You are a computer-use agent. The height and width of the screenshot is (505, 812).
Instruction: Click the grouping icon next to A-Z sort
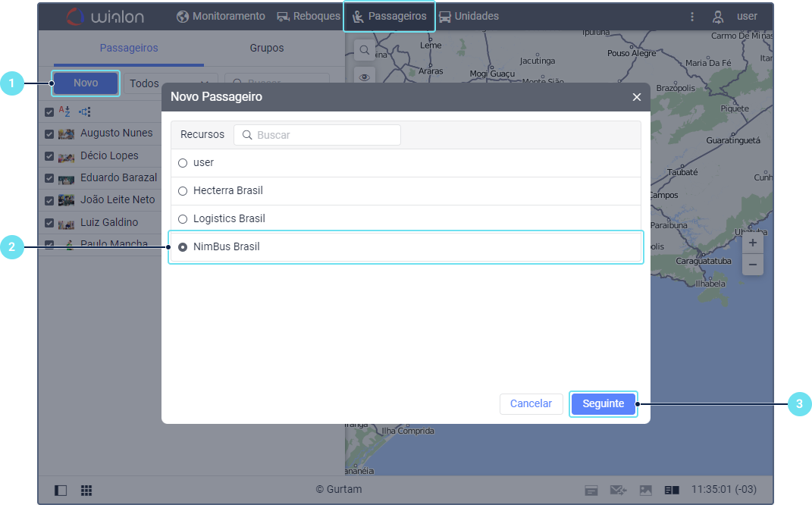point(85,111)
